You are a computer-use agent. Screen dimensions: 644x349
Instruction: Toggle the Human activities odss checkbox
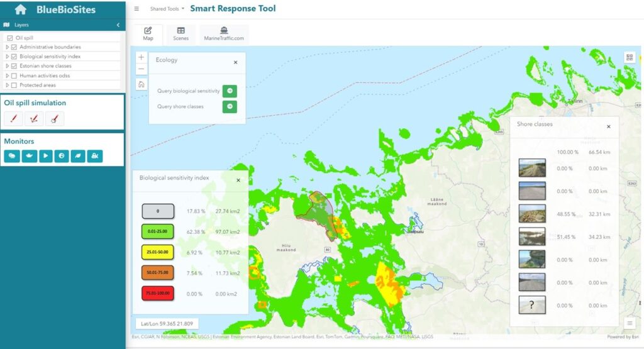(x=14, y=75)
